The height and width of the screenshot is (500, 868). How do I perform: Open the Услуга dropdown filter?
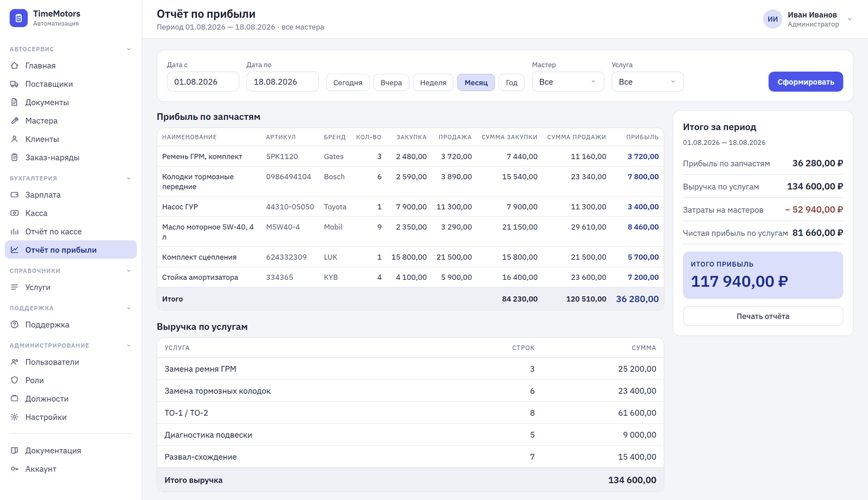[x=647, y=82]
